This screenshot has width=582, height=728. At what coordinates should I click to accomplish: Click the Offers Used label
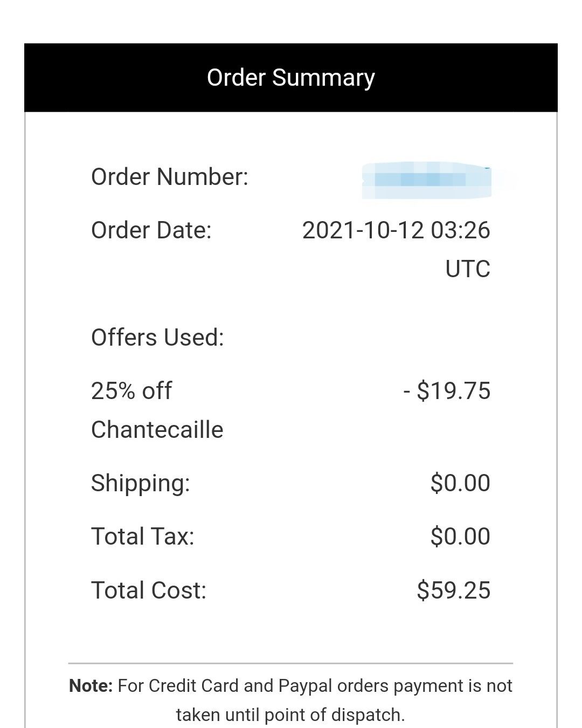157,338
